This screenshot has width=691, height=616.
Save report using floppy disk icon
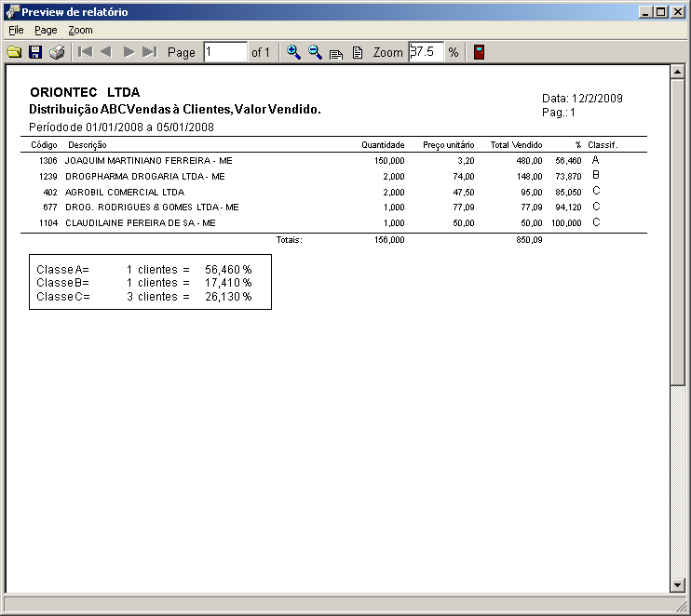[35, 52]
